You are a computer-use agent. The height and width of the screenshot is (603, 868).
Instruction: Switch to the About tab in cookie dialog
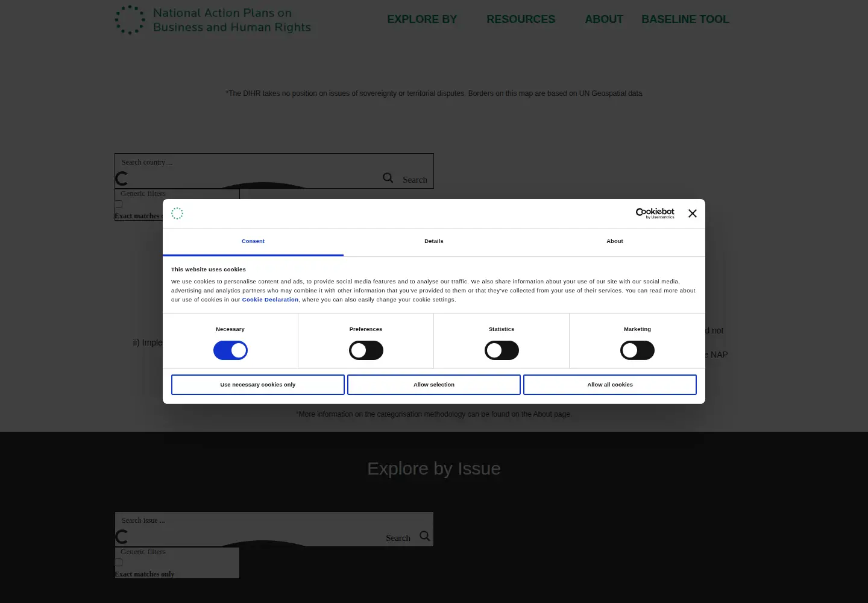click(615, 242)
